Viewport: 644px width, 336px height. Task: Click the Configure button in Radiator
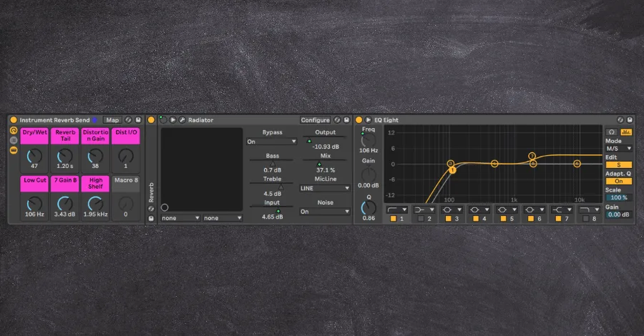pyautogui.click(x=315, y=120)
